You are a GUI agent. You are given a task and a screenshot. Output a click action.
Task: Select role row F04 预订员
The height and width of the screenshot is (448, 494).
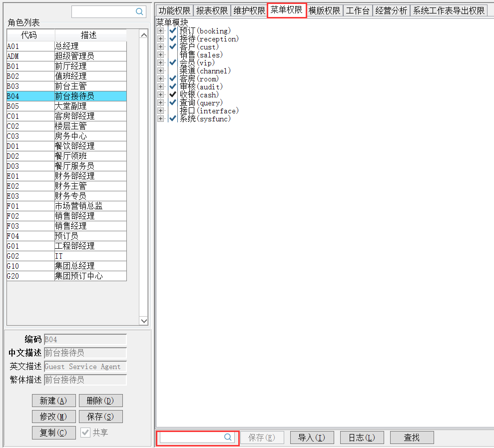pos(67,236)
